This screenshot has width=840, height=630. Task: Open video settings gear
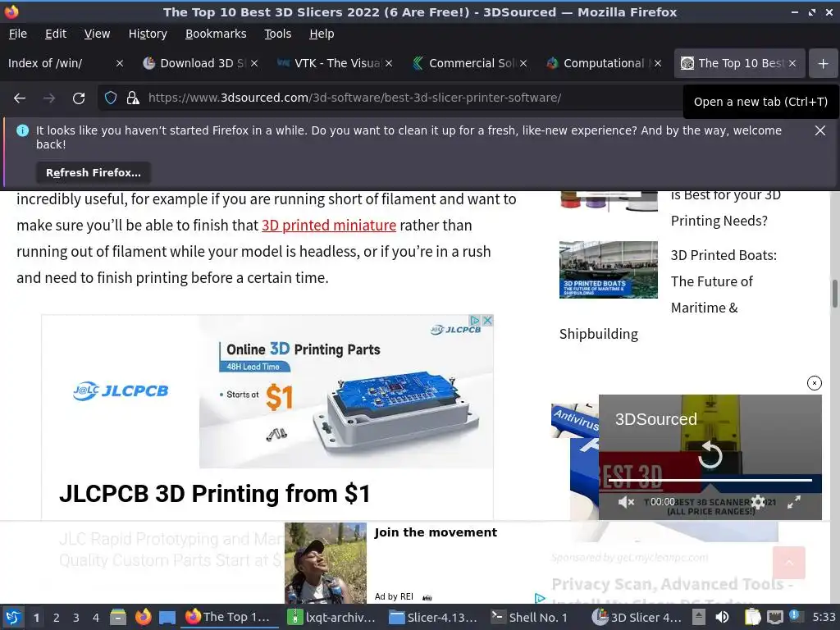pos(757,502)
